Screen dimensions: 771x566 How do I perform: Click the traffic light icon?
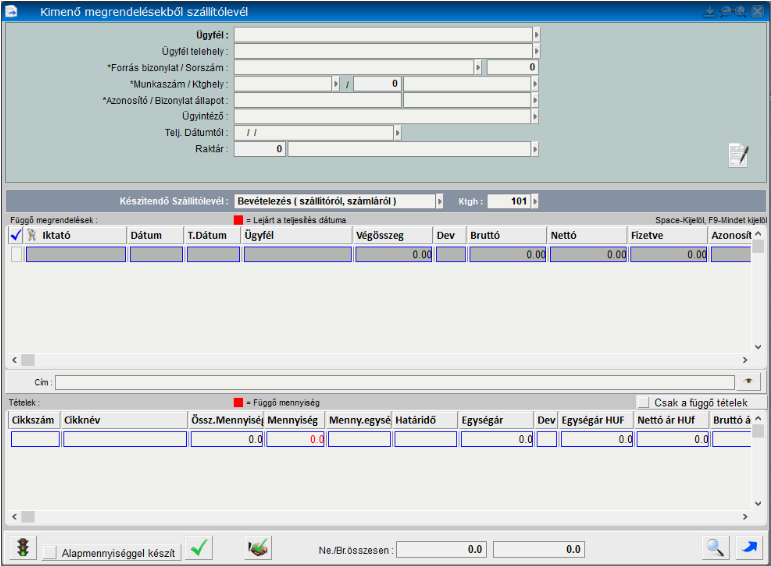(x=23, y=548)
